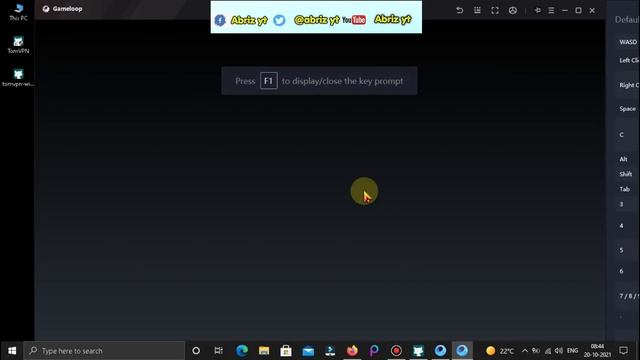Select the This PC desktop icon
Viewport: 640px width, 360px height.
(x=18, y=12)
